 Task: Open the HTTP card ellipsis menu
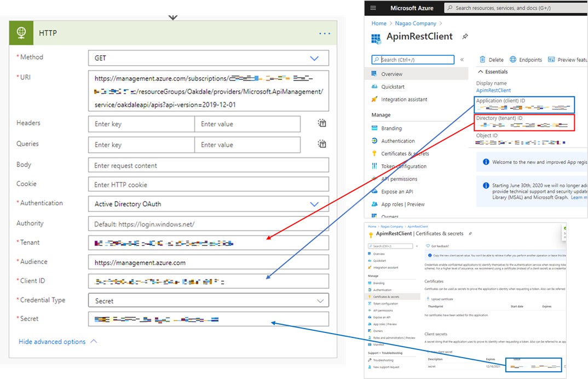coord(324,33)
